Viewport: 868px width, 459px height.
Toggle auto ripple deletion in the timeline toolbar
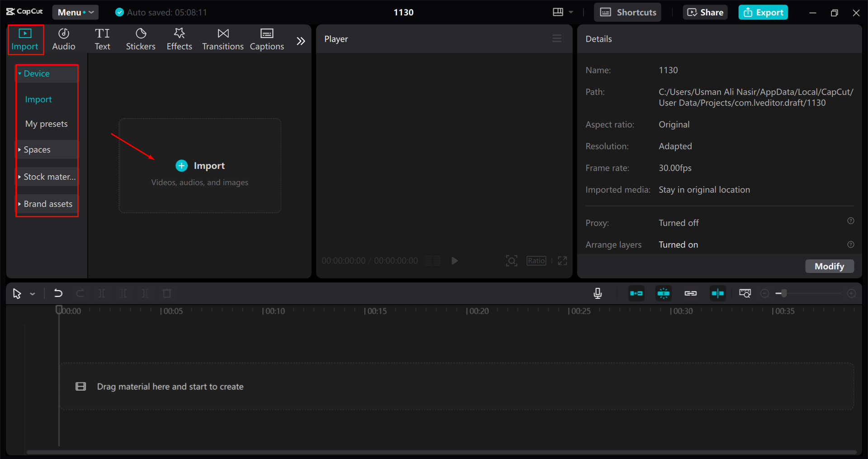pos(636,293)
